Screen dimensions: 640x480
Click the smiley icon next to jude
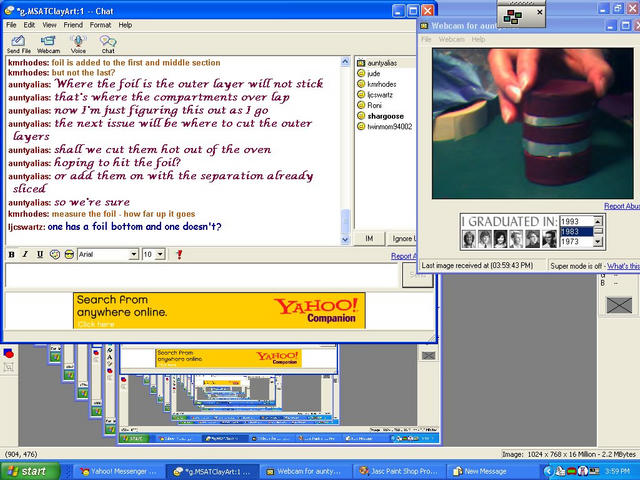click(361, 73)
